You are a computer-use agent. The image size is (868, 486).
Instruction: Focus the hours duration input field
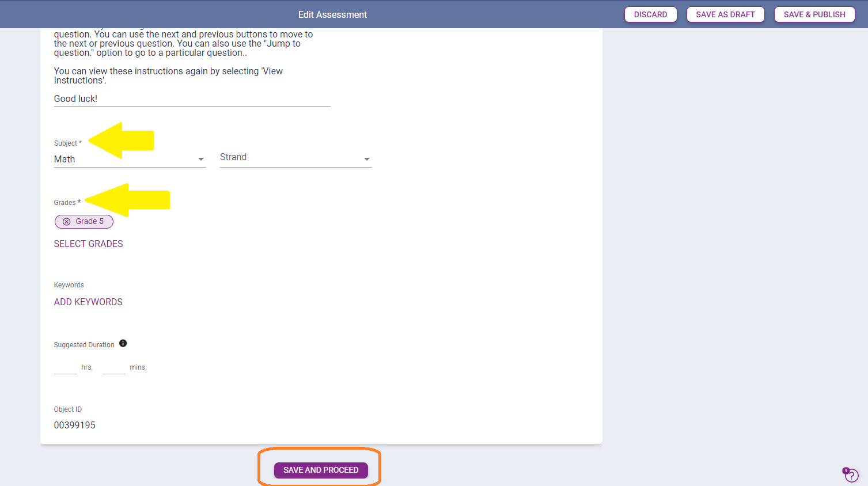pos(65,367)
